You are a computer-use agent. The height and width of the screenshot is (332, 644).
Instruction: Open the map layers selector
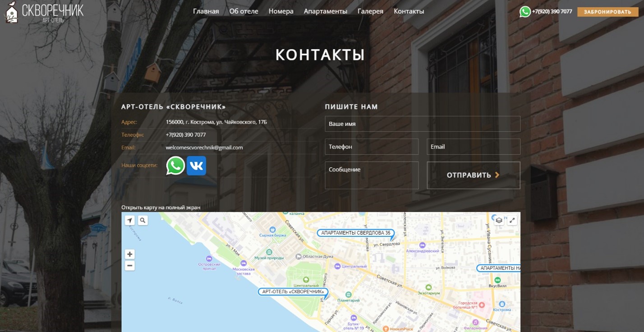point(499,220)
